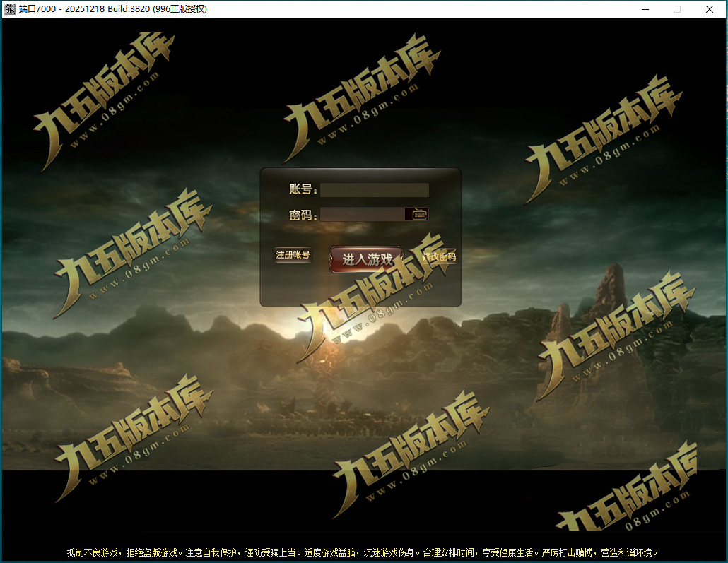Click the 账号 account input field

[x=374, y=190]
